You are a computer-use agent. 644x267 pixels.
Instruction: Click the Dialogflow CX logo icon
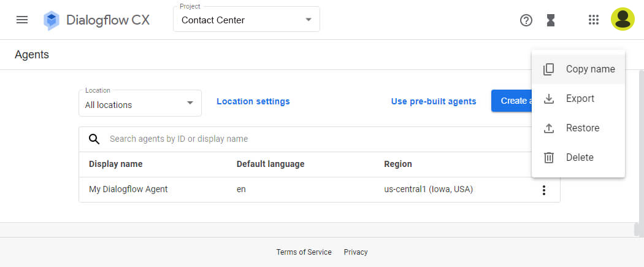[x=52, y=20]
